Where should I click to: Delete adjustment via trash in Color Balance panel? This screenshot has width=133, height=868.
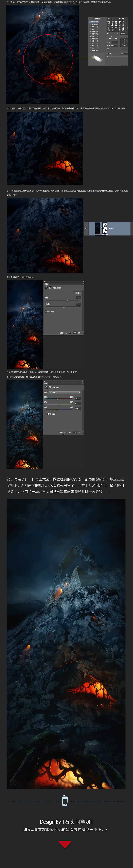(x=79, y=433)
